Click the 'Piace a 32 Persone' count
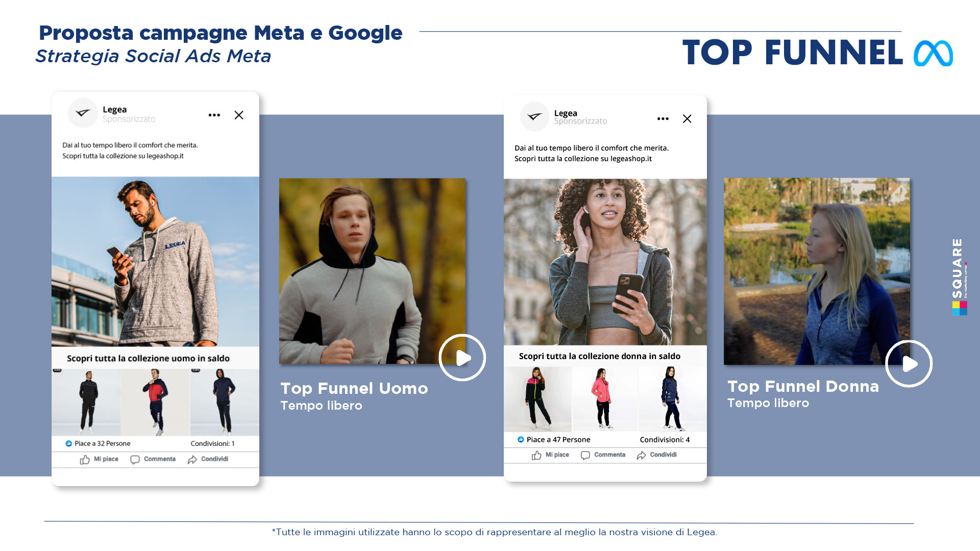980x551 pixels. click(x=103, y=443)
